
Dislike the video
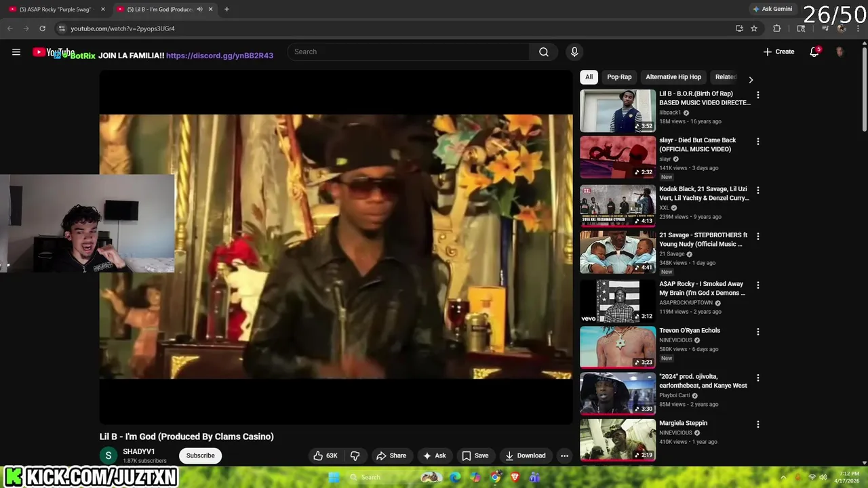click(355, 455)
